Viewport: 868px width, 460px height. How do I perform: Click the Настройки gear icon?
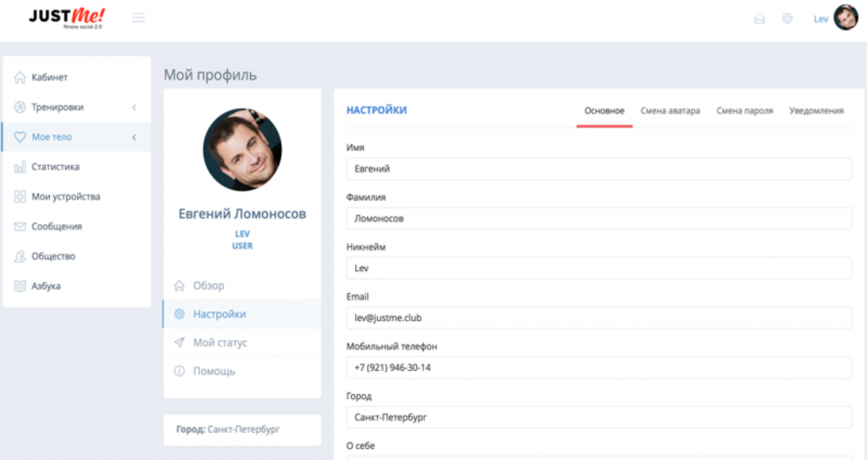(180, 313)
